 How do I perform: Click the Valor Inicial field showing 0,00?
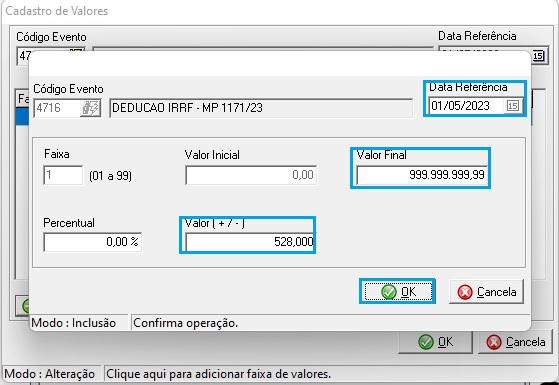251,175
